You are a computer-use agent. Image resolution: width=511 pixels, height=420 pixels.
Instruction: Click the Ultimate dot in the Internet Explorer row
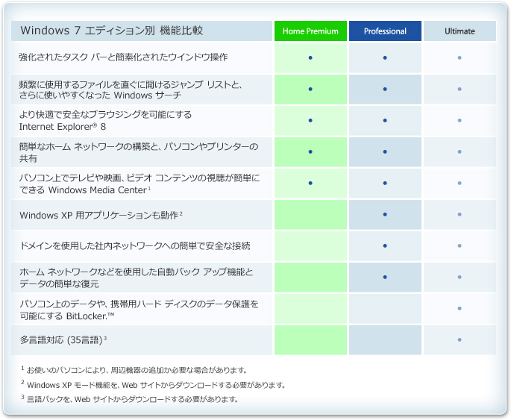pos(460,120)
